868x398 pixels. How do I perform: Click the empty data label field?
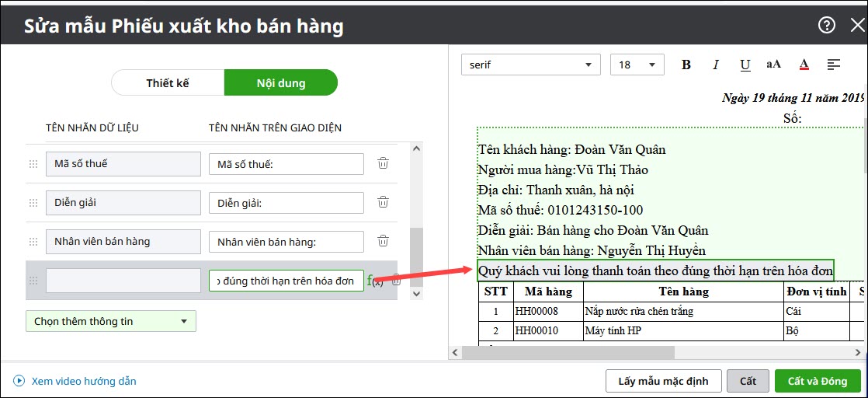click(x=123, y=281)
